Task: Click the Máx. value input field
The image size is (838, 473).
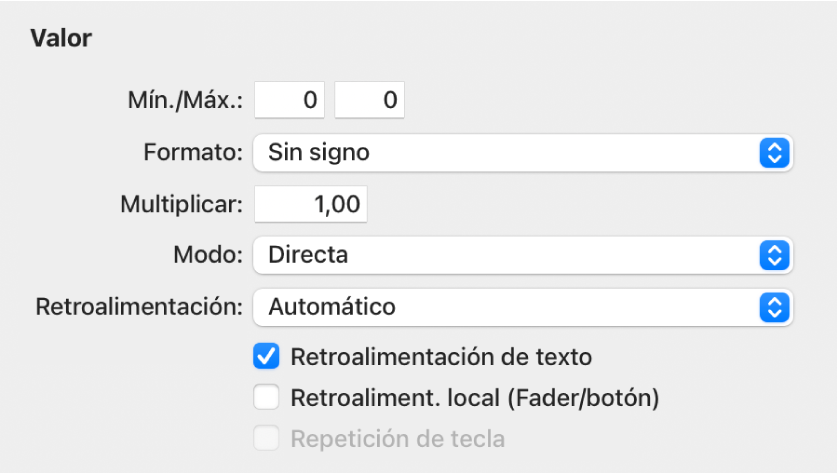Action: 369,100
